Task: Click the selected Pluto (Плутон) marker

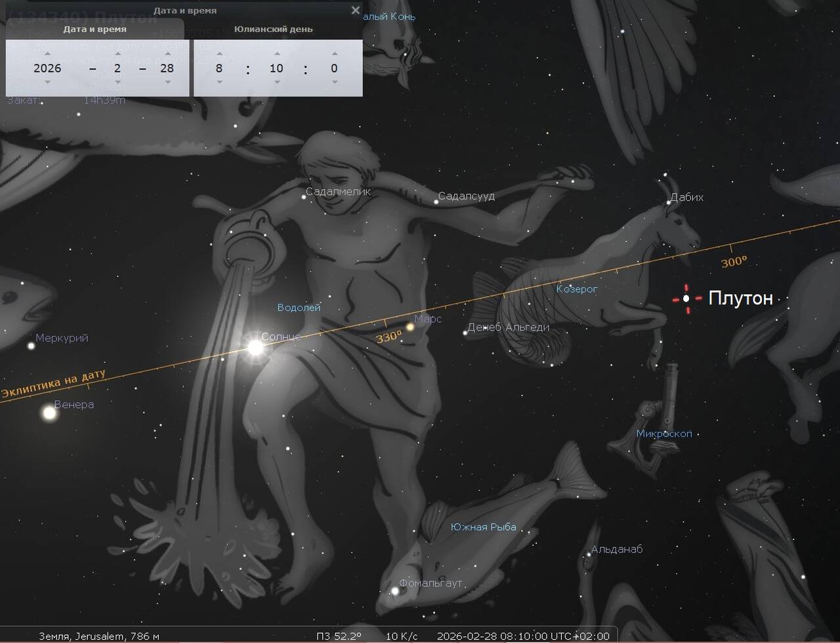Action: [686, 299]
